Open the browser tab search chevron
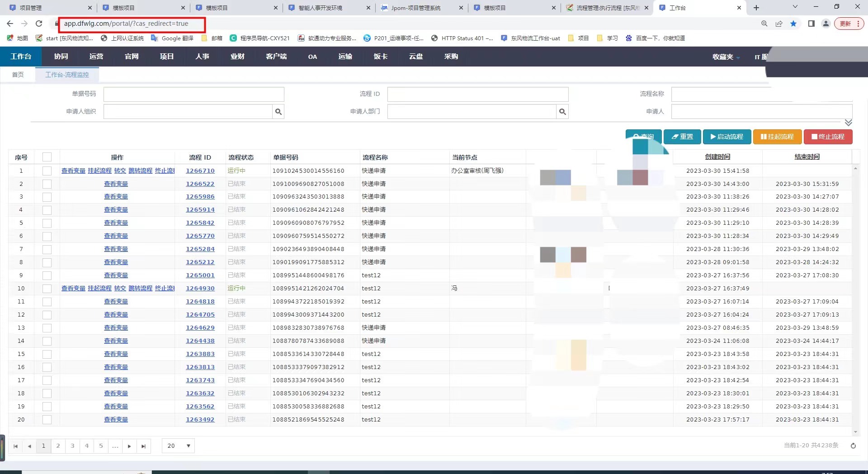 click(x=795, y=7)
